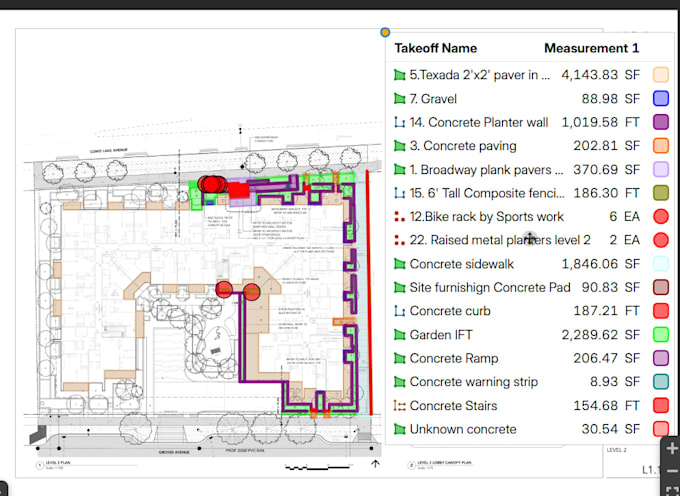Click the area icon beside Concrete Ramp
This screenshot has height=496, width=680.
click(x=399, y=358)
